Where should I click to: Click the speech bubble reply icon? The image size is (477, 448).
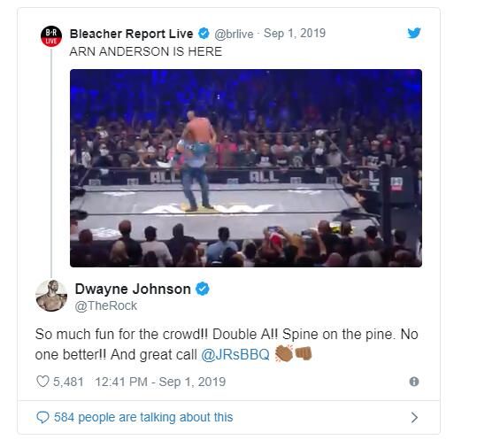(42, 417)
